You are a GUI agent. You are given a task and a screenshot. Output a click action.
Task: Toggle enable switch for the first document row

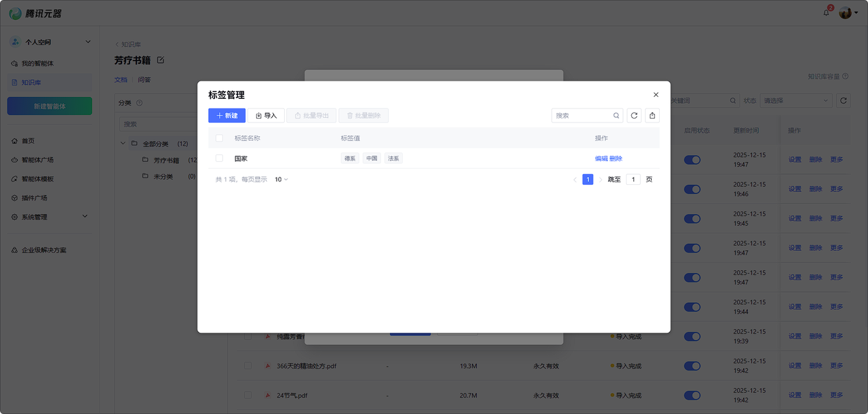pos(692,160)
